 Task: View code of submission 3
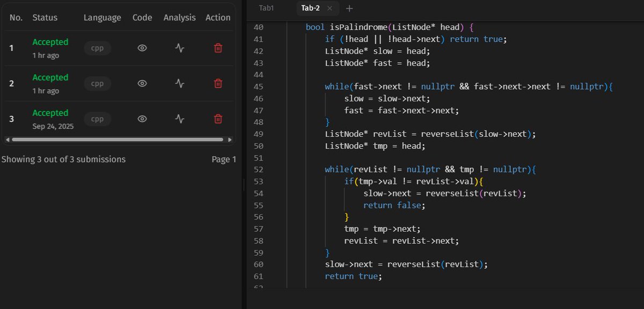point(142,119)
